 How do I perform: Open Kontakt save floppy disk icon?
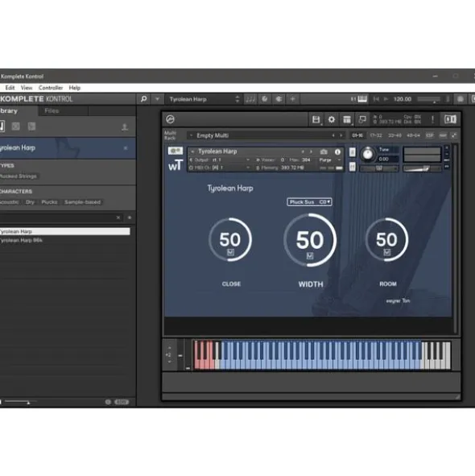coord(316,120)
